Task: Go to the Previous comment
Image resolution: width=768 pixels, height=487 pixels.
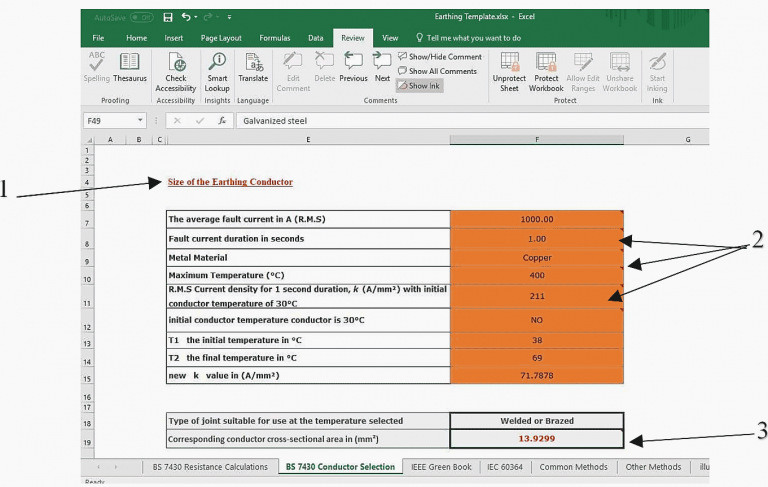Action: (353, 67)
